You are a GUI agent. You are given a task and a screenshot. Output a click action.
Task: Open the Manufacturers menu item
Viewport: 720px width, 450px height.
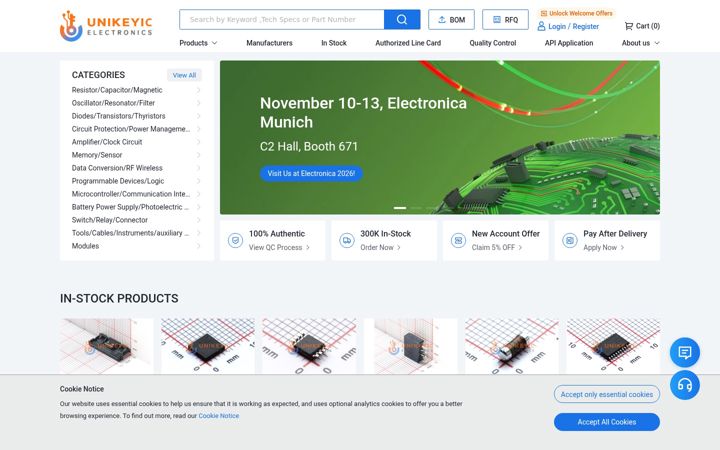pyautogui.click(x=269, y=43)
